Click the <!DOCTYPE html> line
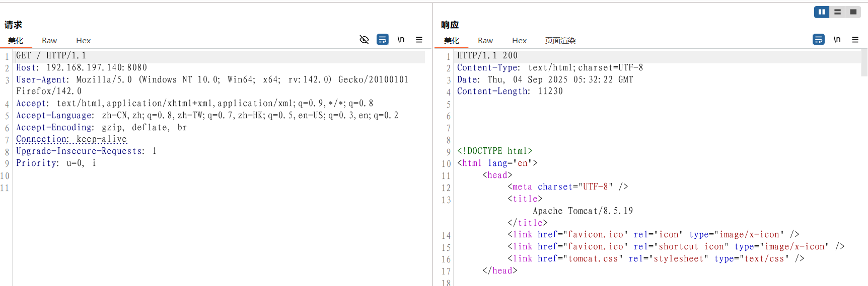 [494, 151]
